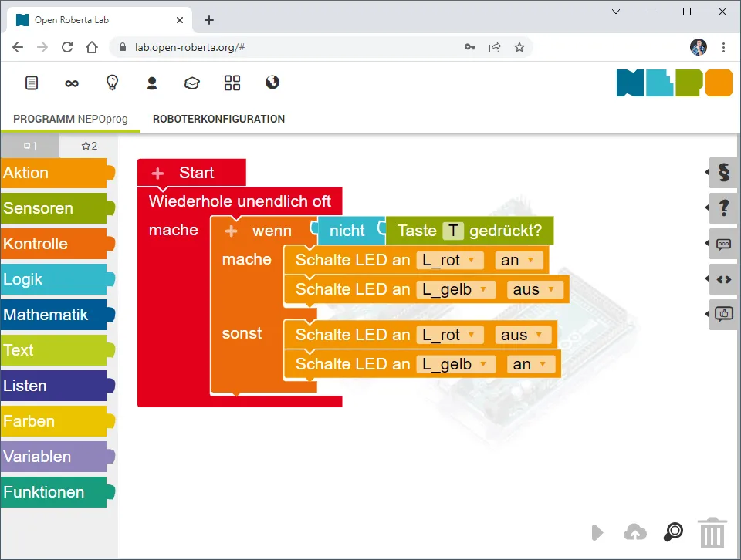Open the trash bin icon
Viewport: 741px width, 560px height.
click(712, 532)
